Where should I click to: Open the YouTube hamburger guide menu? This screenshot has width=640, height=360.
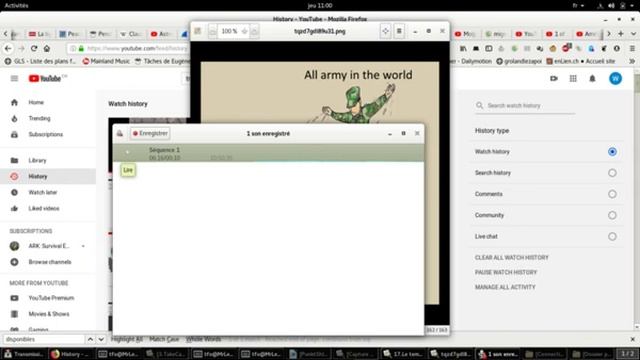14,78
